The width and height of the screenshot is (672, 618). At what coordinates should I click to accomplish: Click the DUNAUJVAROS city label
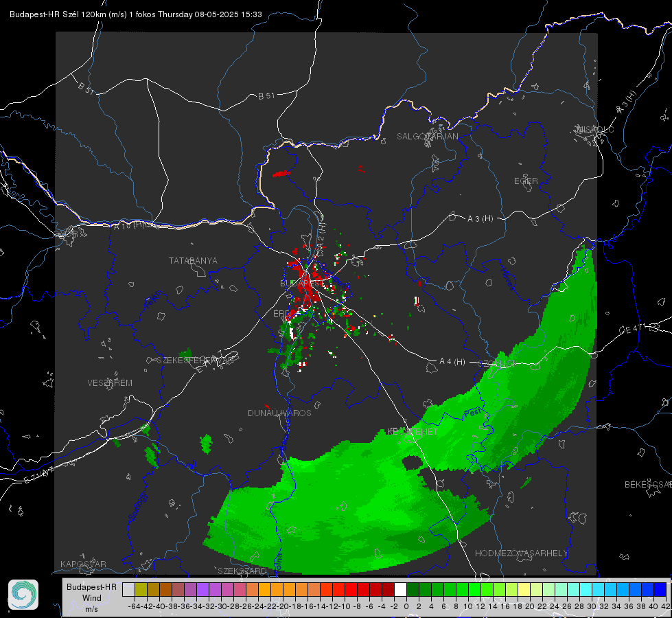click(279, 413)
